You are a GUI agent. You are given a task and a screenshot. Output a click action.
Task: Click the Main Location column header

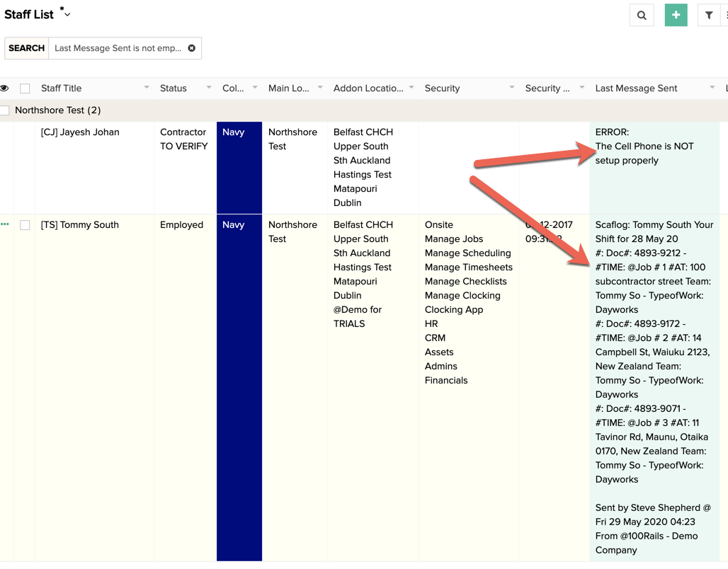pyautogui.click(x=288, y=88)
